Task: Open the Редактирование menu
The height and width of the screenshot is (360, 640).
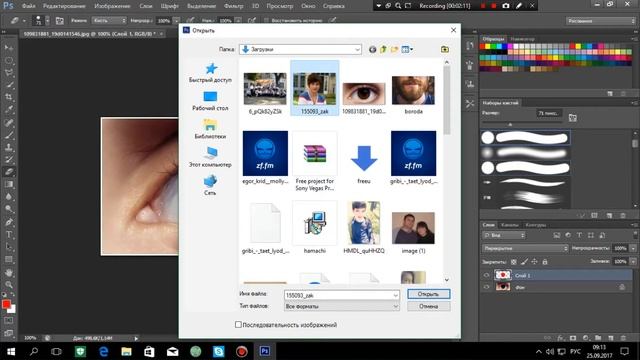Action: [65, 6]
